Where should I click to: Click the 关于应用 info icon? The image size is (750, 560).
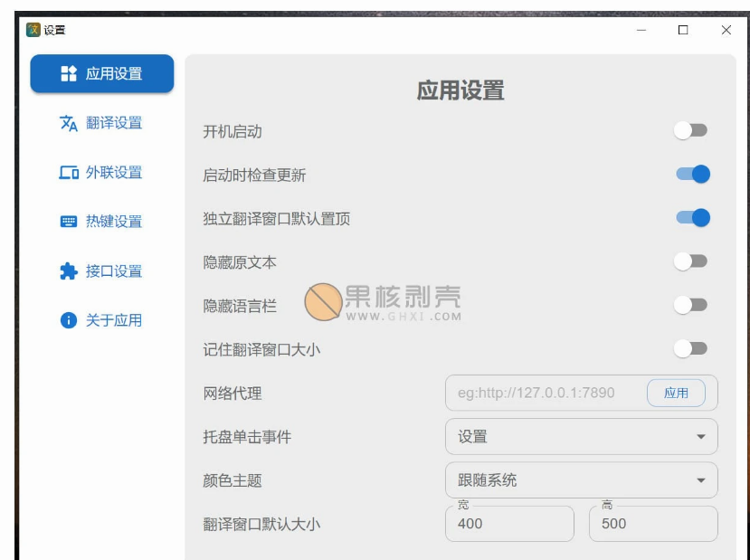pyautogui.click(x=69, y=320)
